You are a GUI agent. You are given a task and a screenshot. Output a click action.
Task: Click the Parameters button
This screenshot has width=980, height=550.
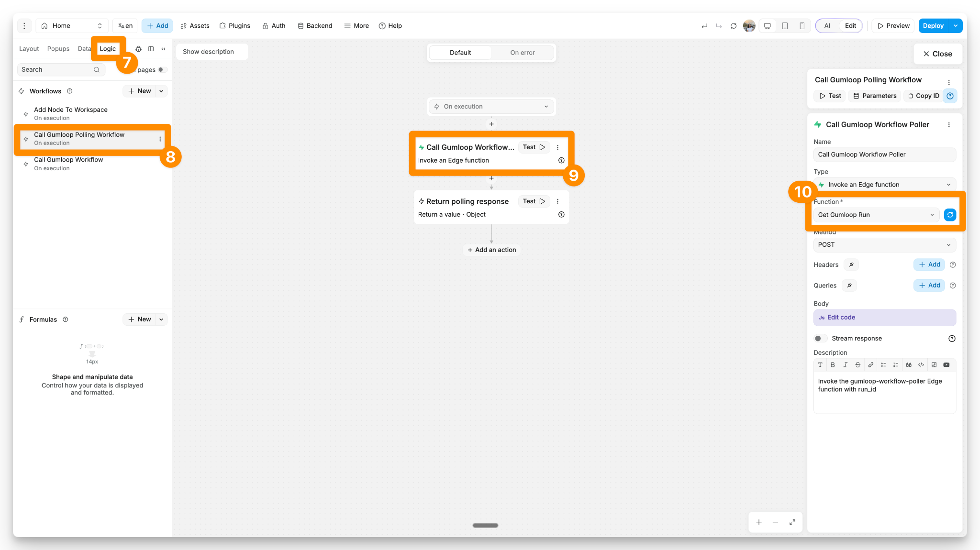point(875,96)
